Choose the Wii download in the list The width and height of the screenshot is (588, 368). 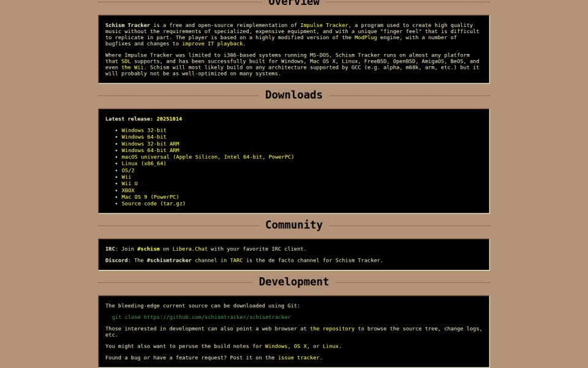tap(126, 177)
